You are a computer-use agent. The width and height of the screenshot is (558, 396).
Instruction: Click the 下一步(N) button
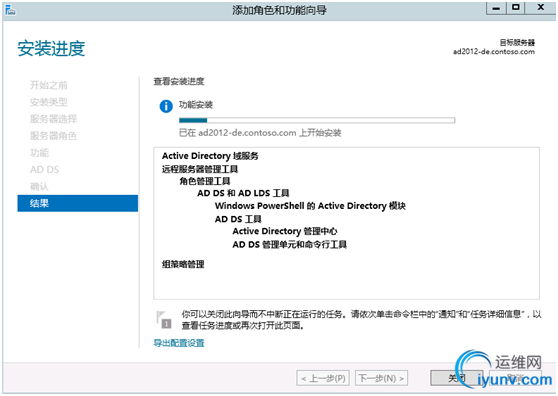point(381,378)
